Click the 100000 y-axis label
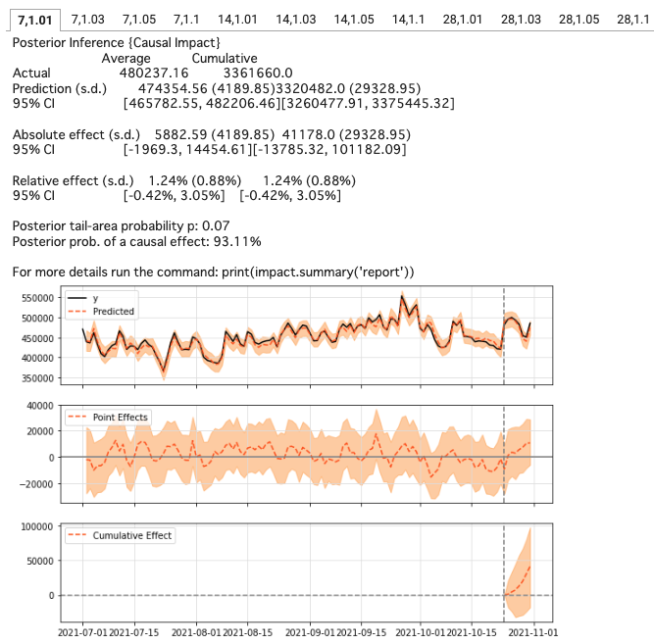 (x=38, y=526)
